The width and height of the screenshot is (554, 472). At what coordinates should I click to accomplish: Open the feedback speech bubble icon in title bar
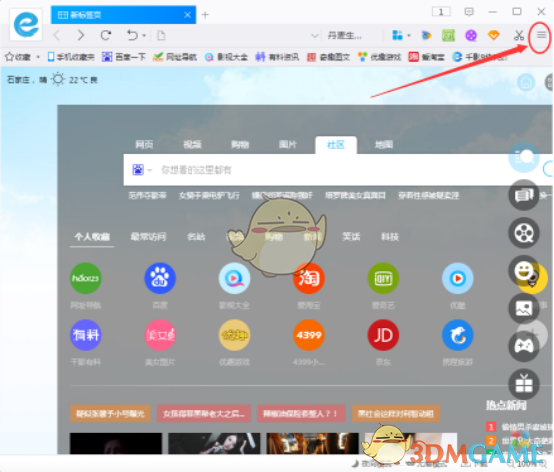point(469,12)
